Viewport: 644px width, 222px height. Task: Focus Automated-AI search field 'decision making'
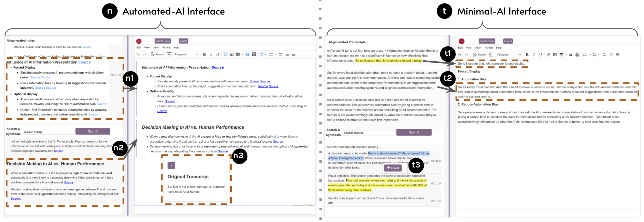48,132
